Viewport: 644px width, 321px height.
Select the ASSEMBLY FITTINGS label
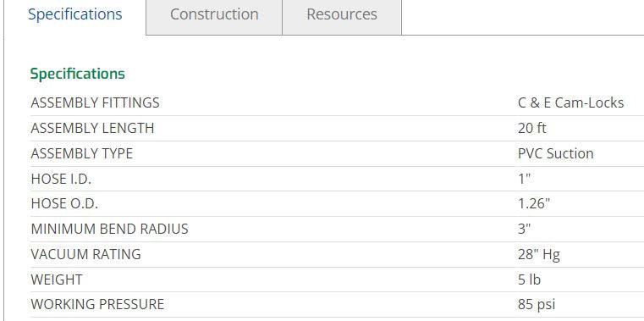click(95, 102)
